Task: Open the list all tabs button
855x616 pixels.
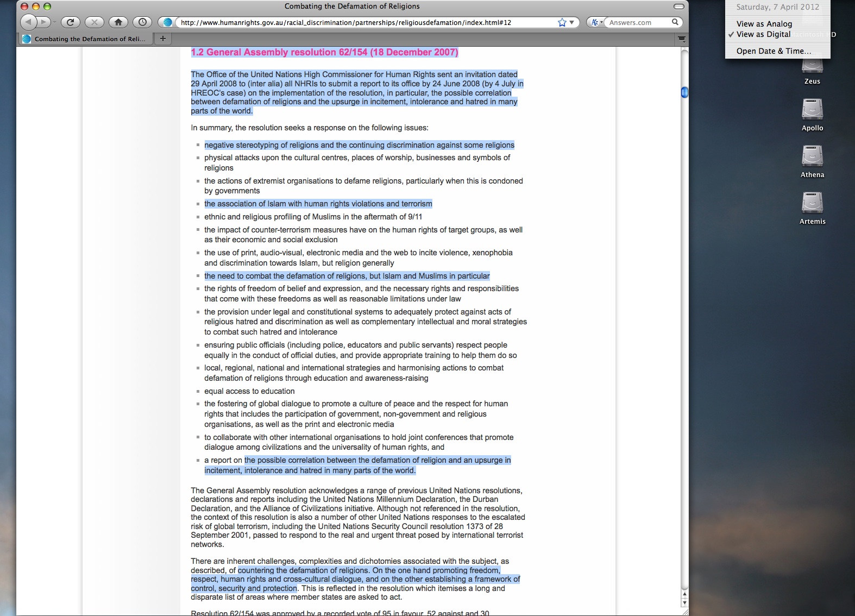Action: [x=682, y=39]
